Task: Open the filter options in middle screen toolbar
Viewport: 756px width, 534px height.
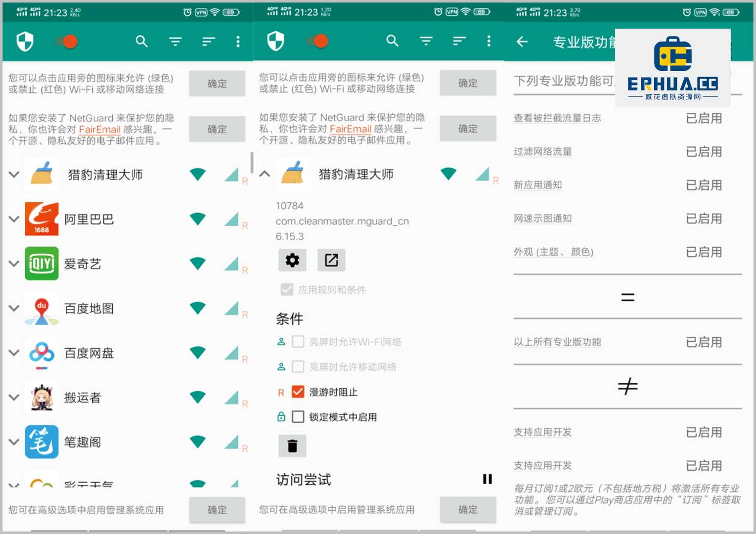Action: (426, 41)
